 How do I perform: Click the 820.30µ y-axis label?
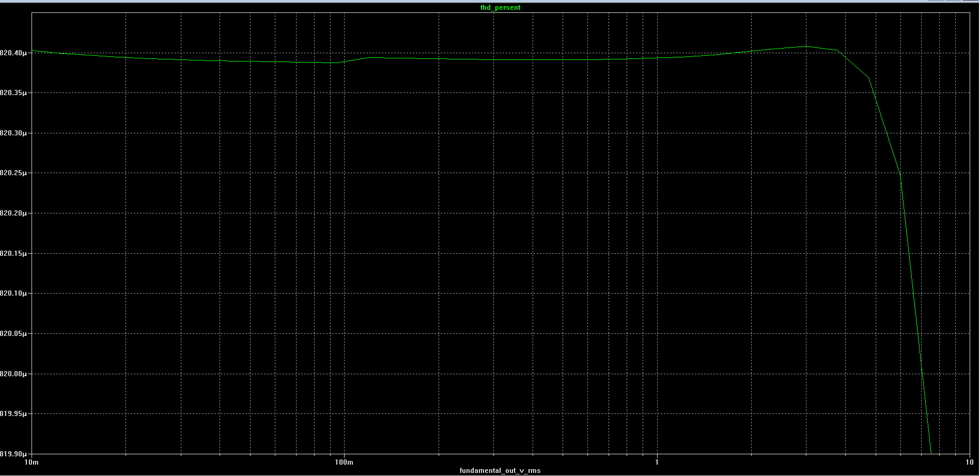coord(13,133)
